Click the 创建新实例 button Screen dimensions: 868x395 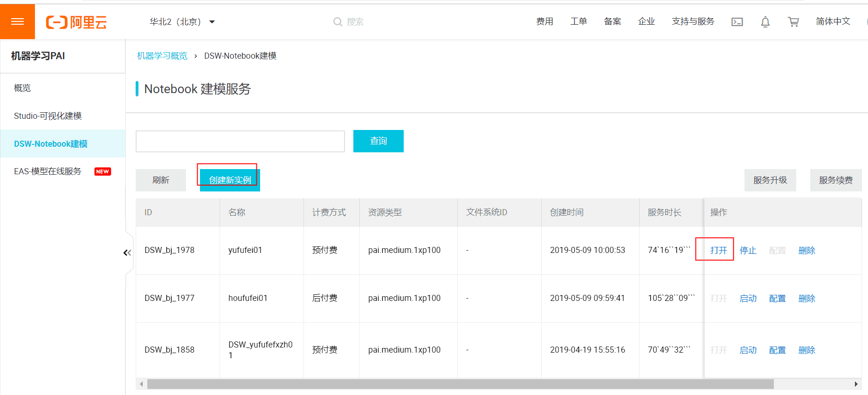pos(230,180)
